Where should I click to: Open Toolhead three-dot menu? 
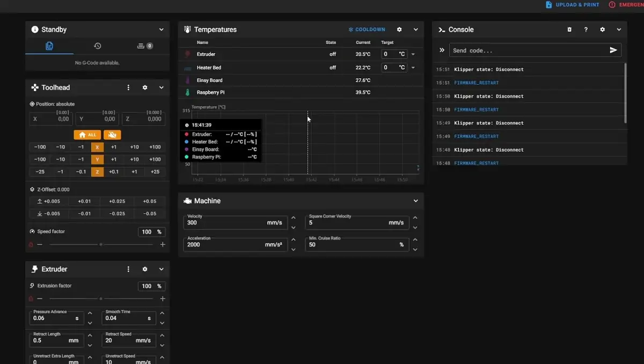(128, 87)
